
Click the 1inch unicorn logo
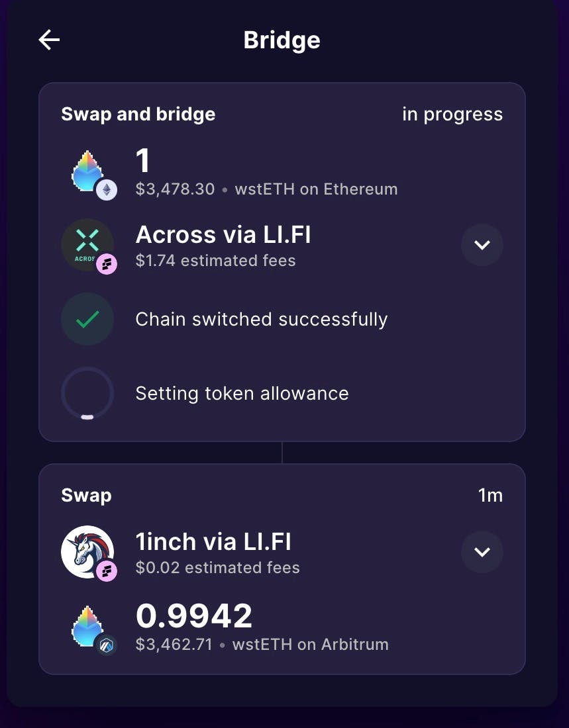[x=87, y=551]
